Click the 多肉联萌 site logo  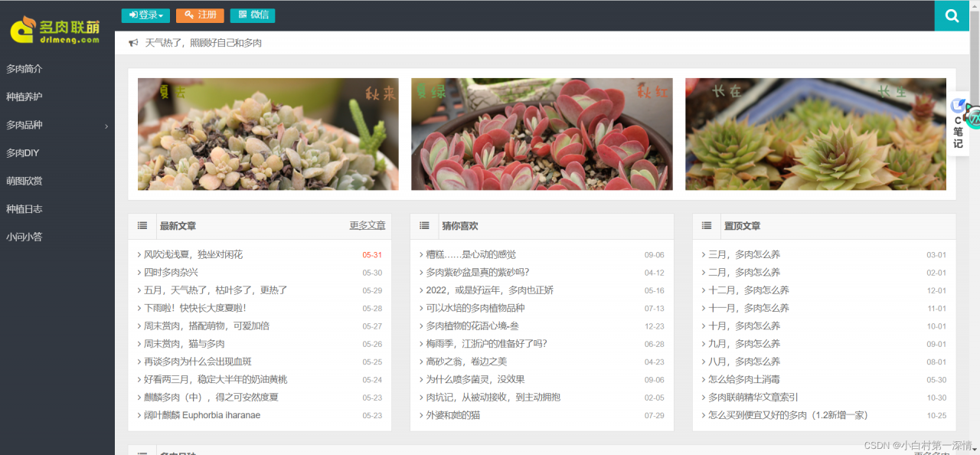[55, 30]
